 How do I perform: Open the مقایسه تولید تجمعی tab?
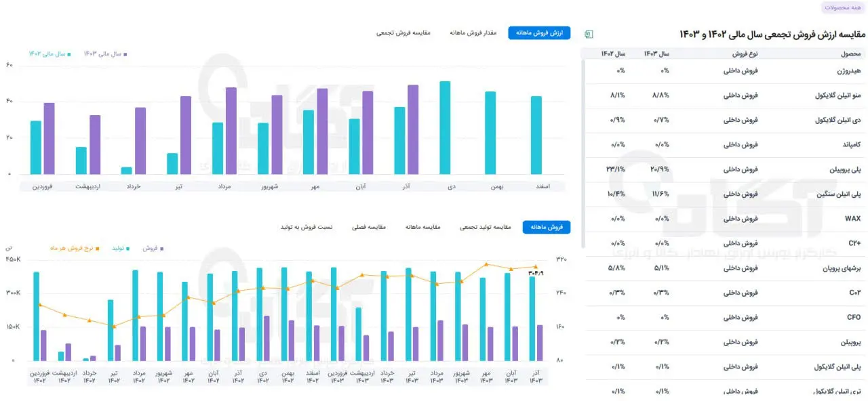point(485,227)
